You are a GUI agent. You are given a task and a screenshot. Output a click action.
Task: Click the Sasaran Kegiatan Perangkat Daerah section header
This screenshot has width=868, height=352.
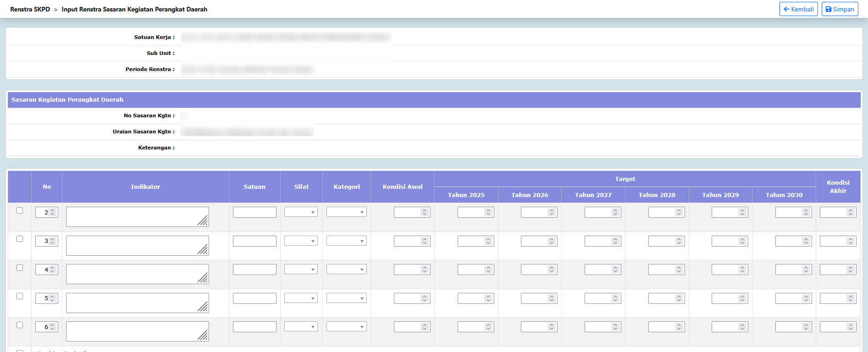(434, 99)
